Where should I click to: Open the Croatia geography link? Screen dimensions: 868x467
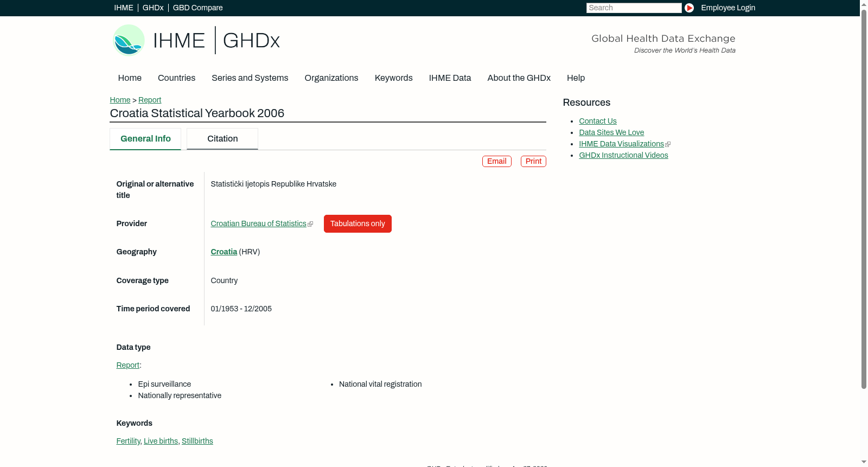point(224,252)
